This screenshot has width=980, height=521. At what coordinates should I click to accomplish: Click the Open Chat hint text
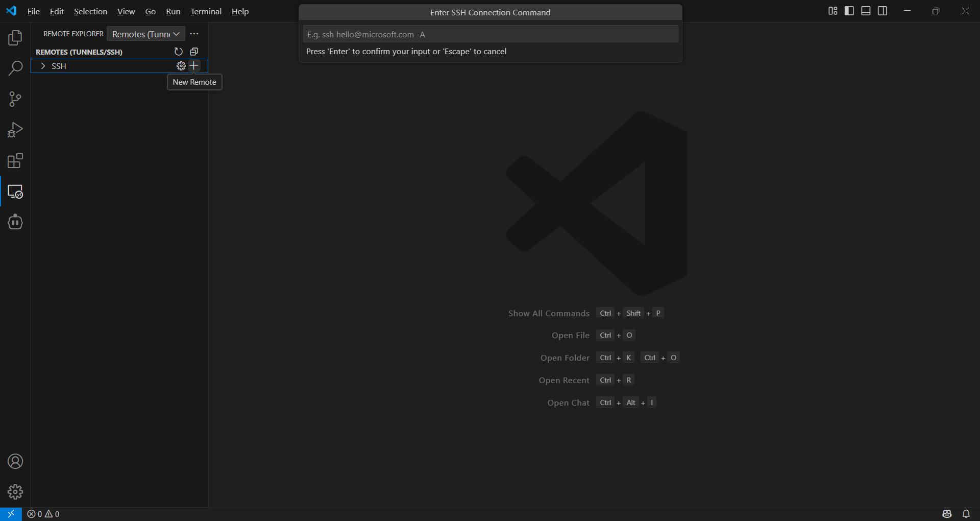[569, 402]
